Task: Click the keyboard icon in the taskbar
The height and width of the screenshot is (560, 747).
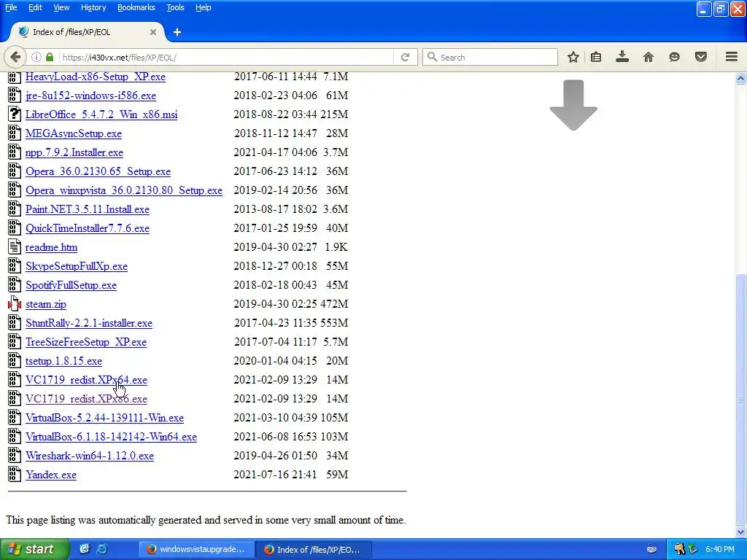Action: click(652, 550)
